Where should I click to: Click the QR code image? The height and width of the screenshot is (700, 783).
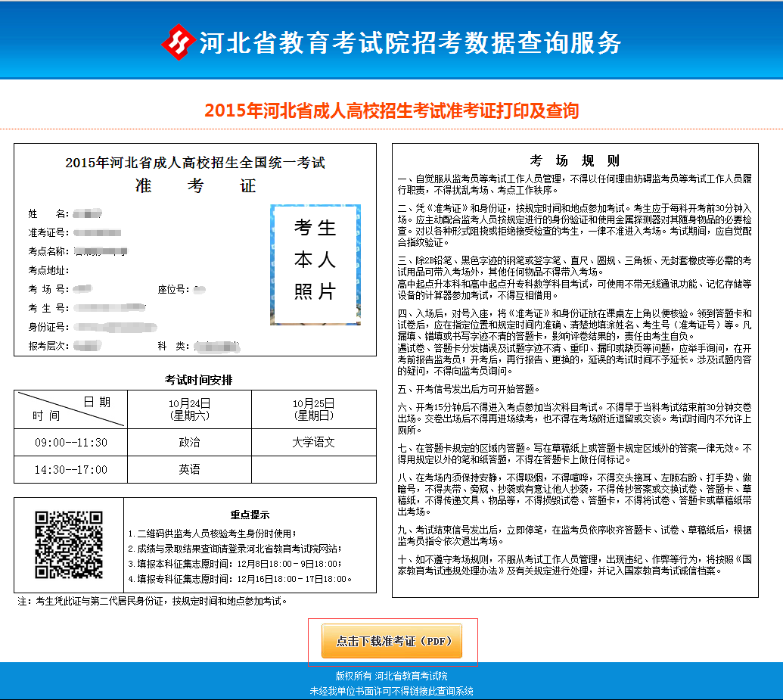click(x=69, y=545)
